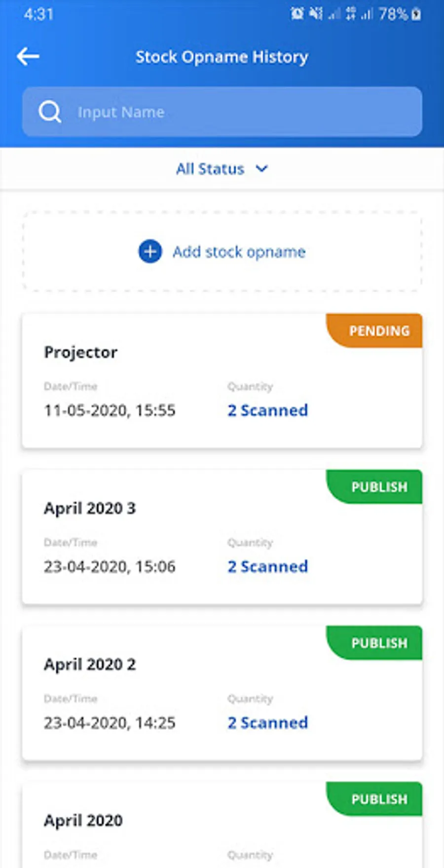
Task: Tap the muted sound status icon
Action: click(x=316, y=14)
